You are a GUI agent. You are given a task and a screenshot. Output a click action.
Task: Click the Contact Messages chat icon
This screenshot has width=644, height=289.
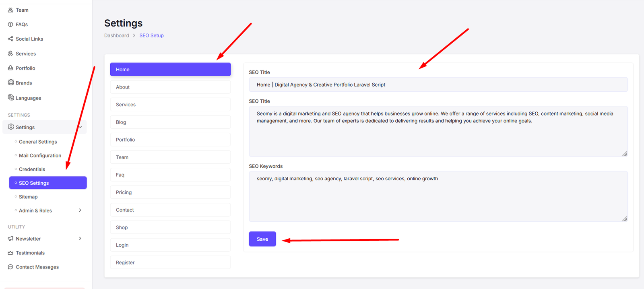point(10,267)
